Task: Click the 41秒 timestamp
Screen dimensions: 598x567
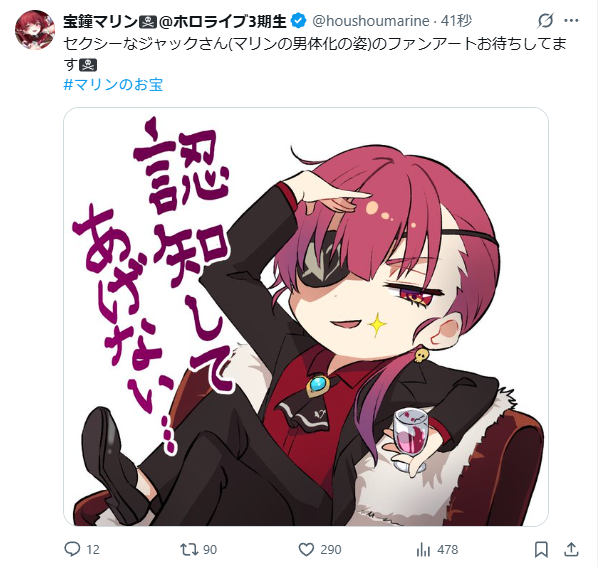Action: (x=457, y=21)
